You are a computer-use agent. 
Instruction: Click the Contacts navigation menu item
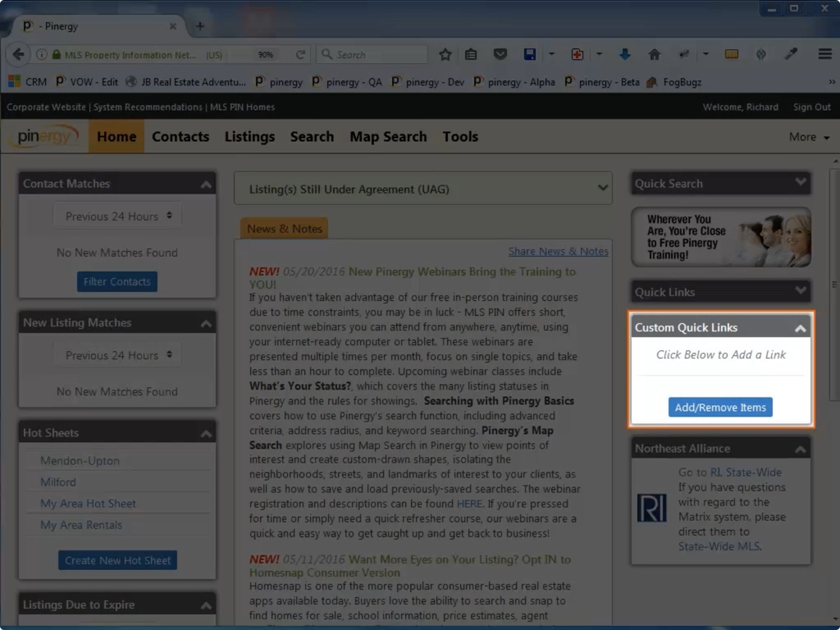coord(180,136)
